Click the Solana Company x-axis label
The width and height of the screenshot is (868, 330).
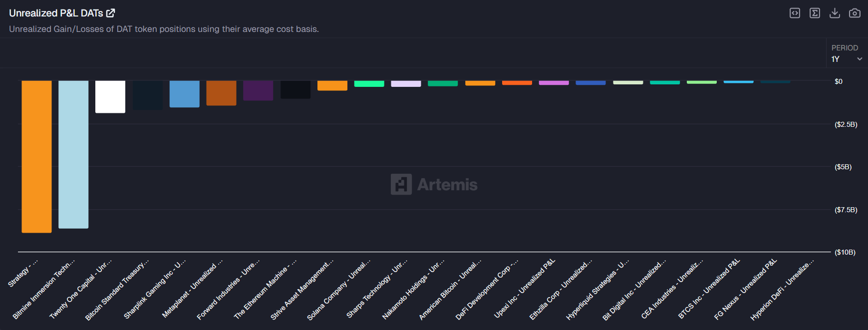pyautogui.click(x=338, y=291)
